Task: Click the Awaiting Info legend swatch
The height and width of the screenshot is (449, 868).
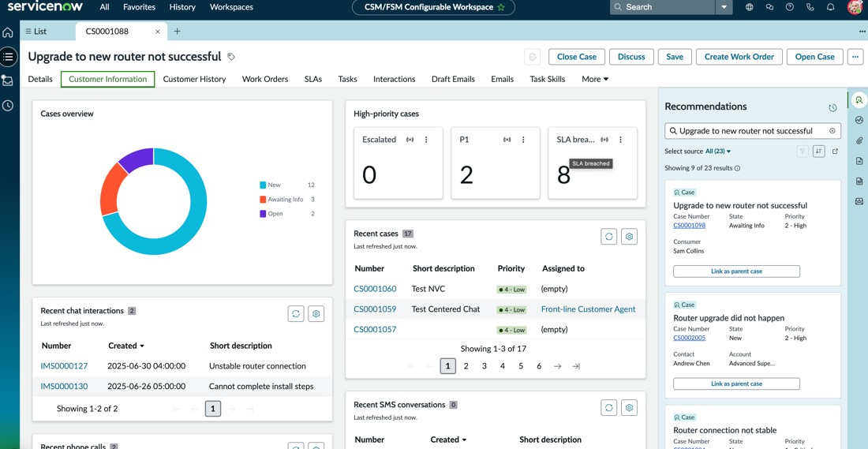Action: click(263, 200)
